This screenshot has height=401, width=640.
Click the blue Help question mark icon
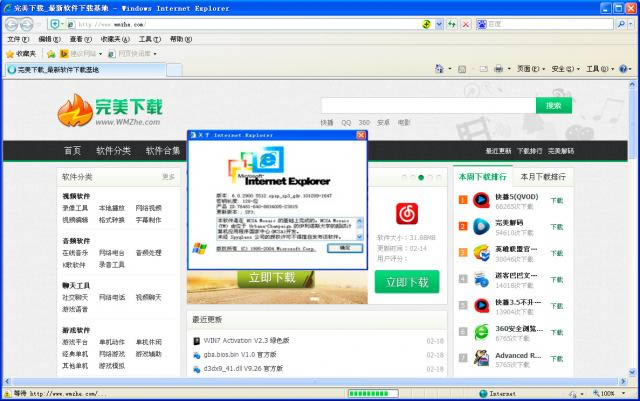click(623, 69)
